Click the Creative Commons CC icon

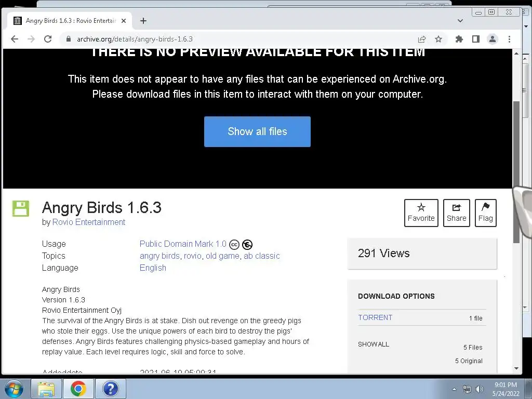[x=234, y=244]
